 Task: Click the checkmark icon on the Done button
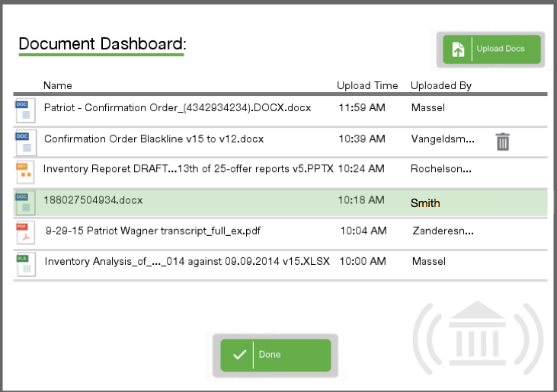[239, 355]
